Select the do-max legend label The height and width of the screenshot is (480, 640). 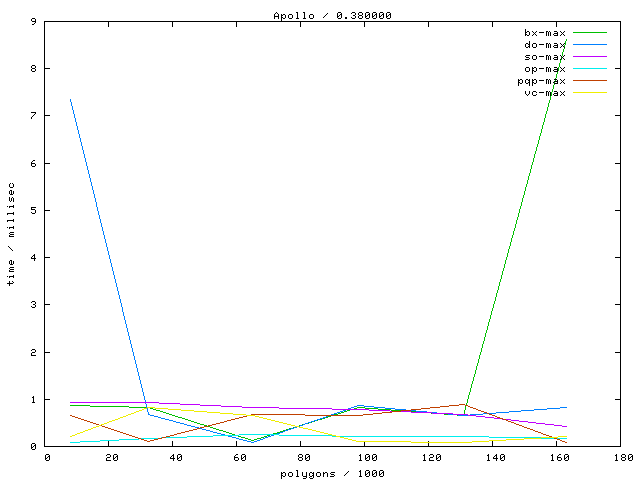544,45
